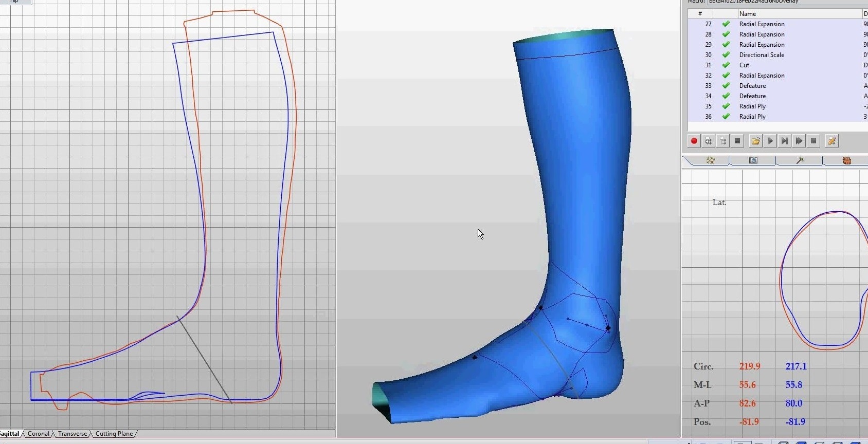Open a macro with the folder icon
868x444 pixels.
coord(755,141)
